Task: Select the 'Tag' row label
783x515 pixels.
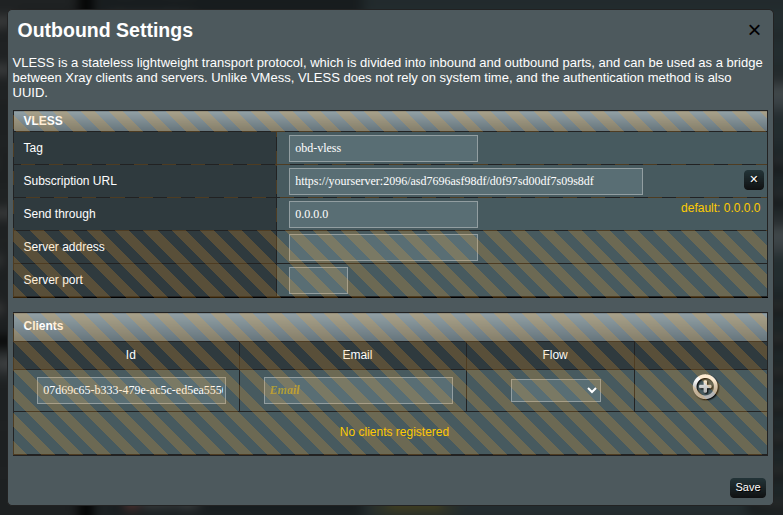Action: point(33,148)
